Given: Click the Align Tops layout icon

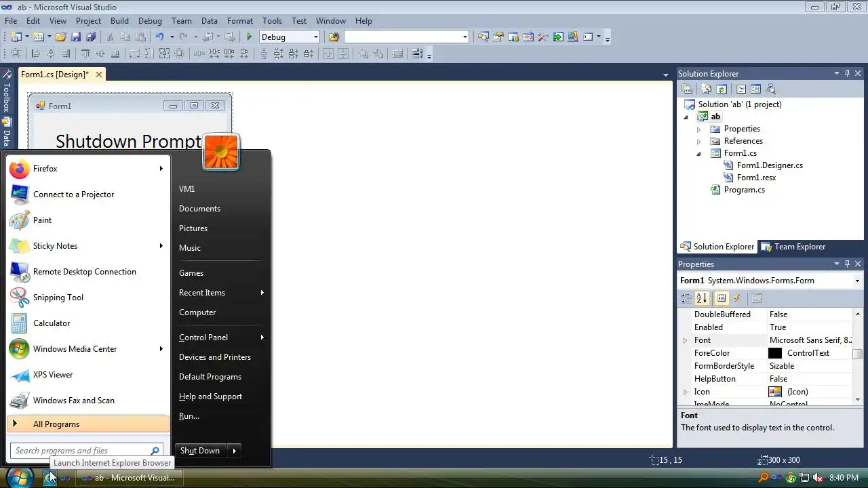Looking at the screenshot, I should [x=85, y=54].
